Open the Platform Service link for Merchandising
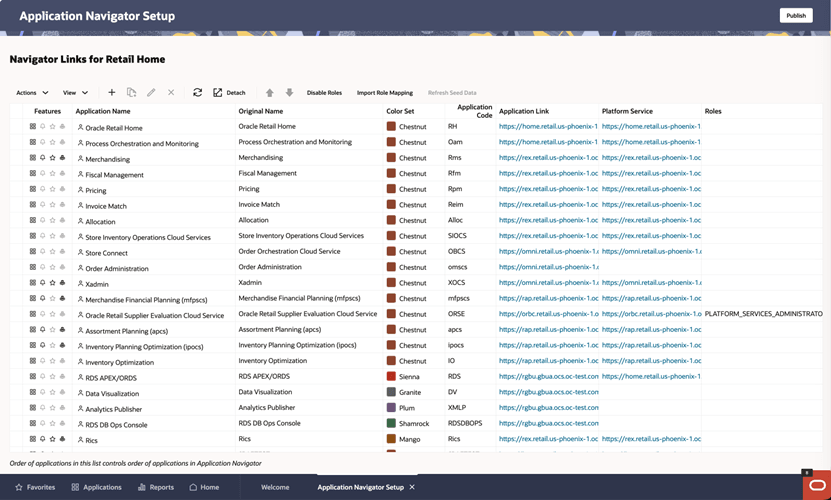 [x=651, y=157]
